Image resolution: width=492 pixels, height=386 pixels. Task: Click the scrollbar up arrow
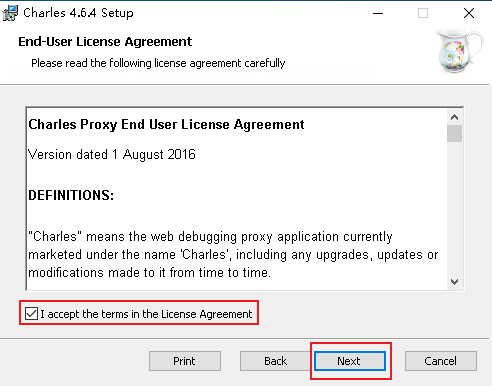[454, 117]
